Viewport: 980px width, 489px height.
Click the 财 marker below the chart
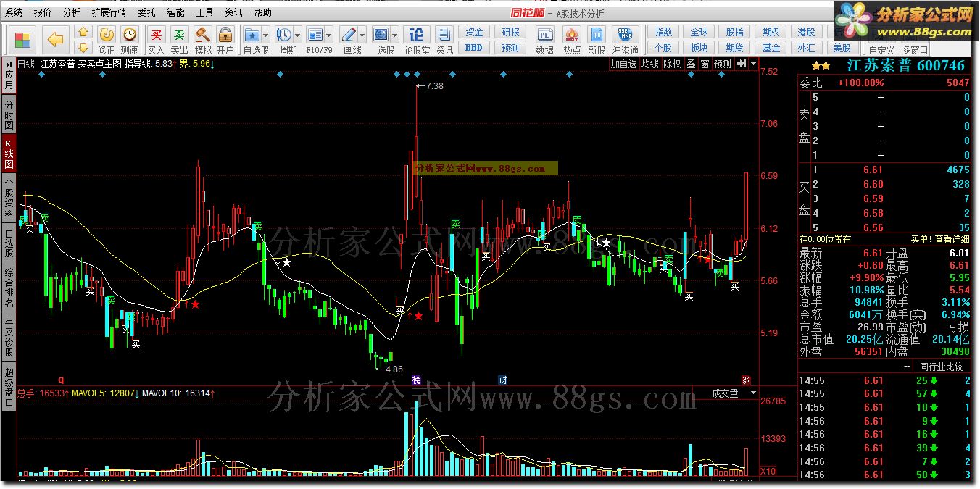coord(502,380)
